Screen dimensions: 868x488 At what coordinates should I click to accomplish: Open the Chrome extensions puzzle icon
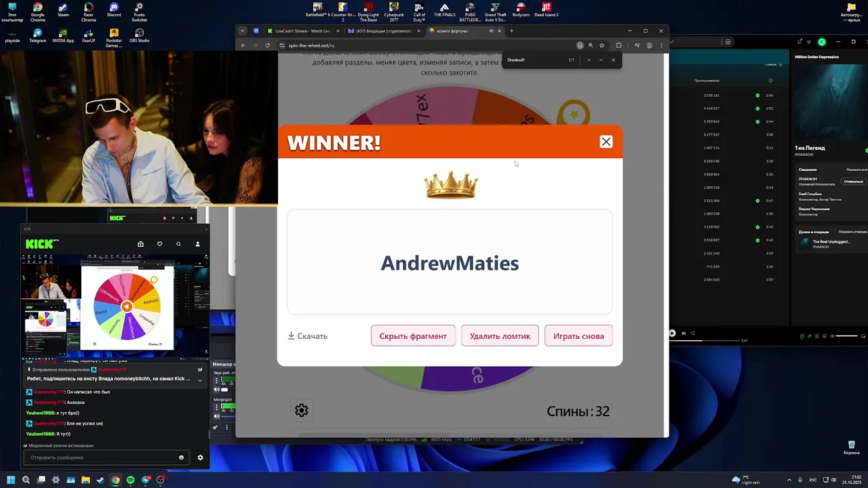coord(618,45)
